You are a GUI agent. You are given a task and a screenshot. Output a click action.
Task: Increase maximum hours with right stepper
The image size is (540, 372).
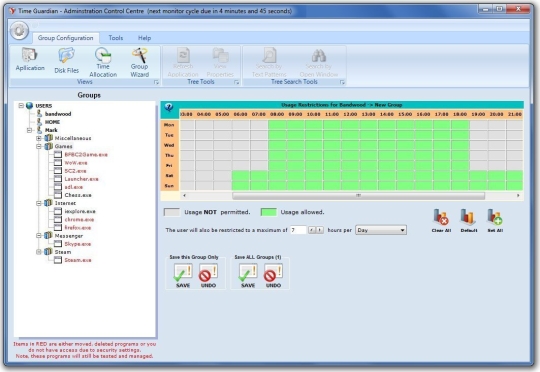(320, 230)
